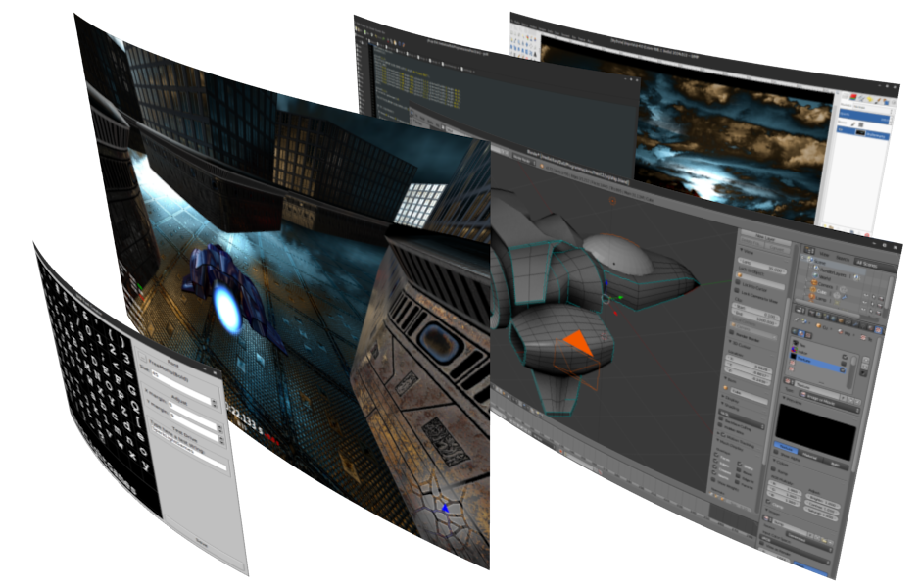Click the Lens value field in Blender's View panel
Image resolution: width=921 pixels, height=588 pixels.
(x=762, y=266)
